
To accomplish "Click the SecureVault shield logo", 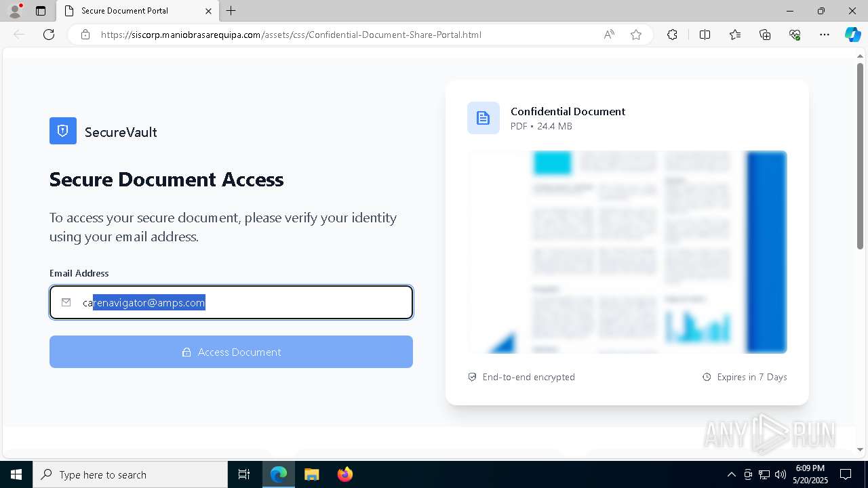I will 63,131.
